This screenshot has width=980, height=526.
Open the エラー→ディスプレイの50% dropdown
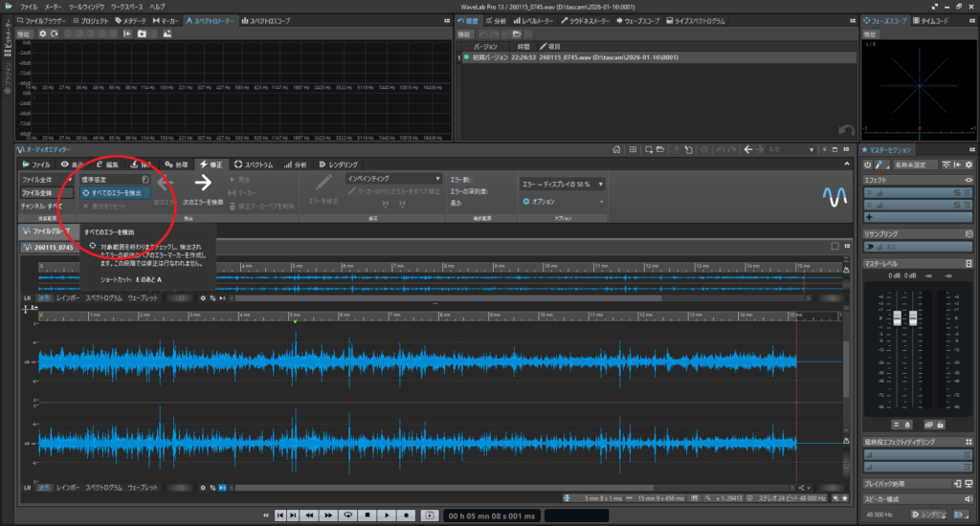pos(562,183)
